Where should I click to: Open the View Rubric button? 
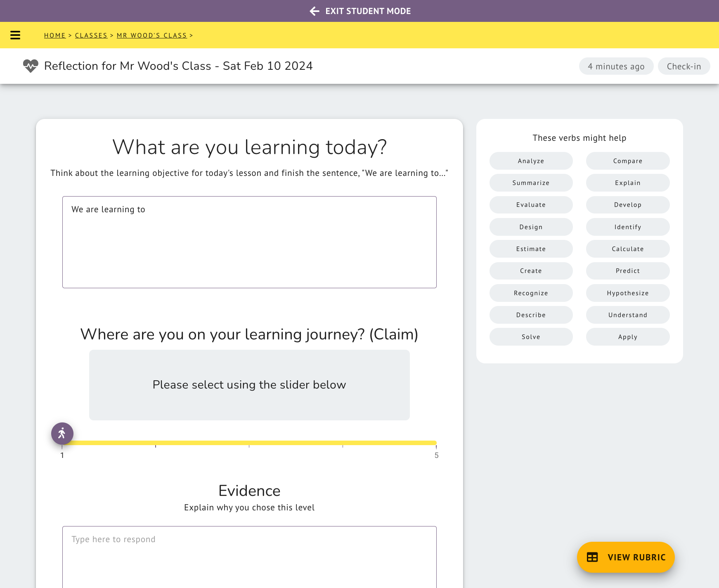tap(626, 557)
